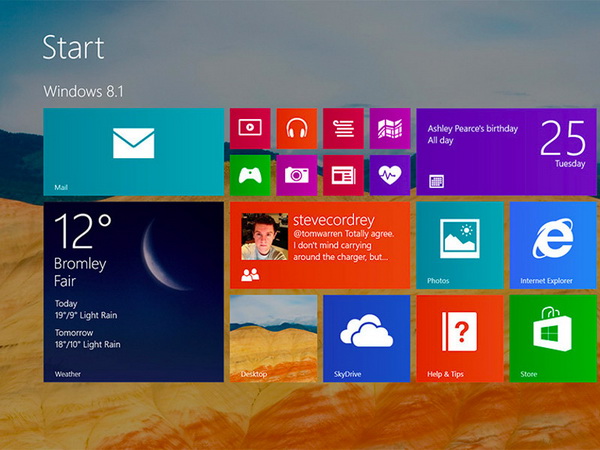Open the SkyDrive tile
Viewport: 600px width, 450px height.
(x=366, y=338)
